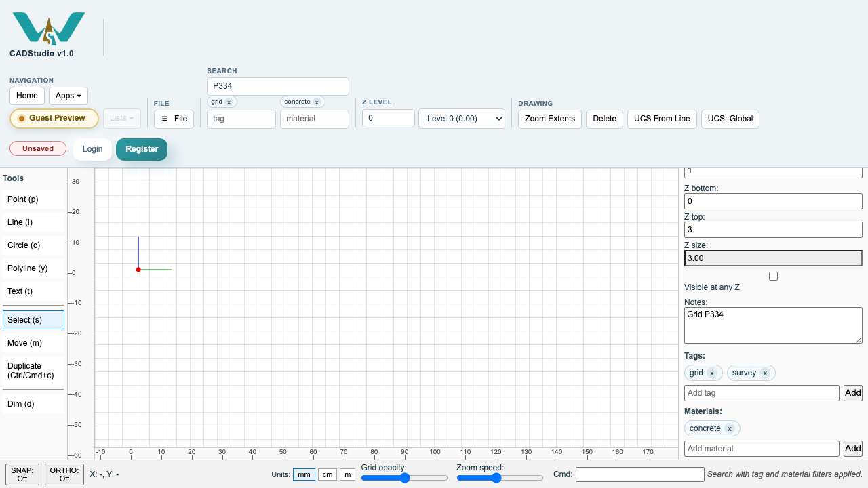Open the Level 0 (0.00) dropdown
This screenshot has width=868, height=488.
tap(462, 119)
